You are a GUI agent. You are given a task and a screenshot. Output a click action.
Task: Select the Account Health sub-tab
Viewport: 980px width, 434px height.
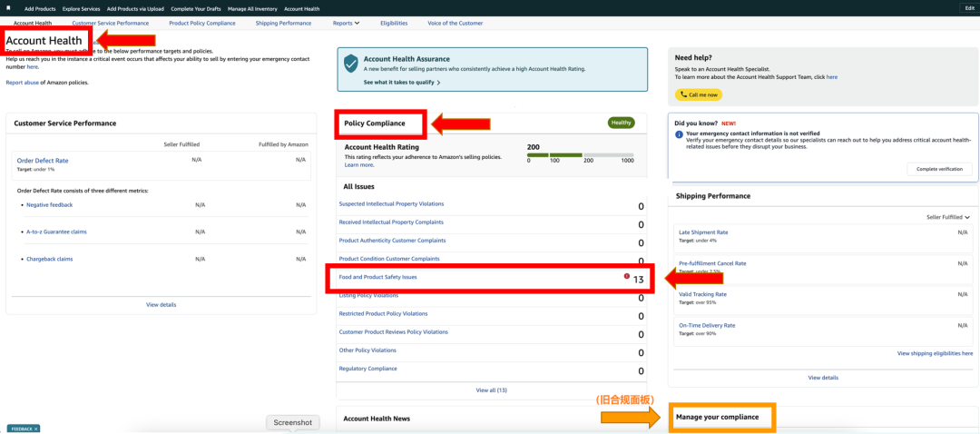pyautogui.click(x=33, y=23)
